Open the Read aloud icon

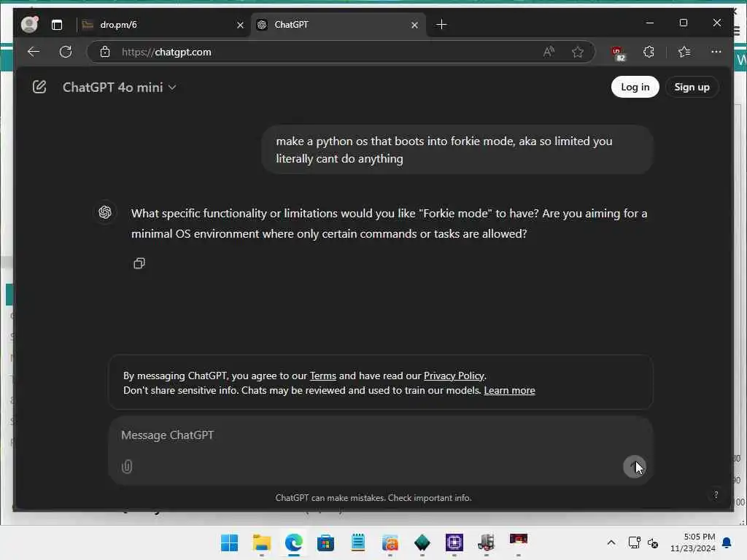pyautogui.click(x=549, y=52)
